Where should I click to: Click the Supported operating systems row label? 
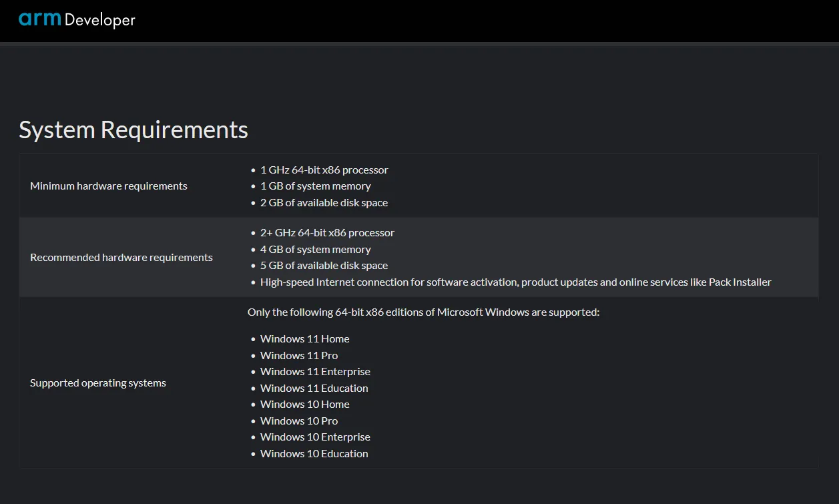pos(98,383)
